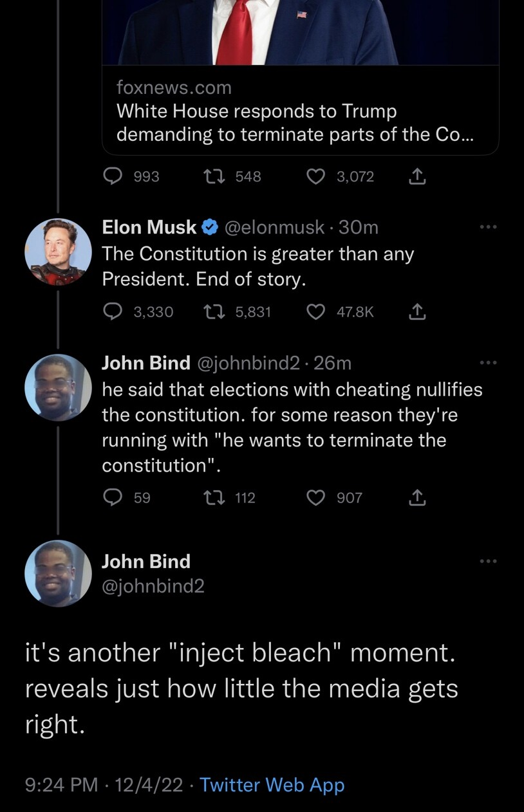The image size is (524, 812).
Task: Share John Bind's 26m tweet
Action: [x=416, y=497]
